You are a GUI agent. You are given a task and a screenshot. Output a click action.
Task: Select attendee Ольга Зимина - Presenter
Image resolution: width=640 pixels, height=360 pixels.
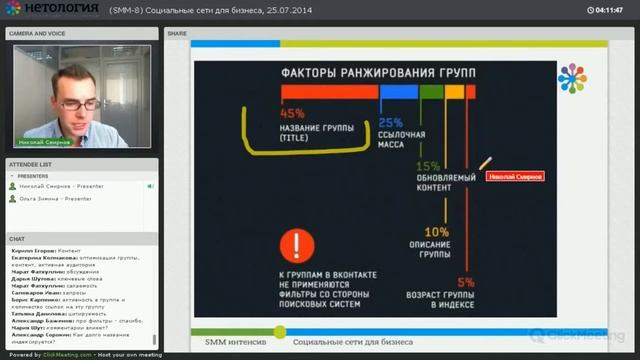tap(56, 199)
